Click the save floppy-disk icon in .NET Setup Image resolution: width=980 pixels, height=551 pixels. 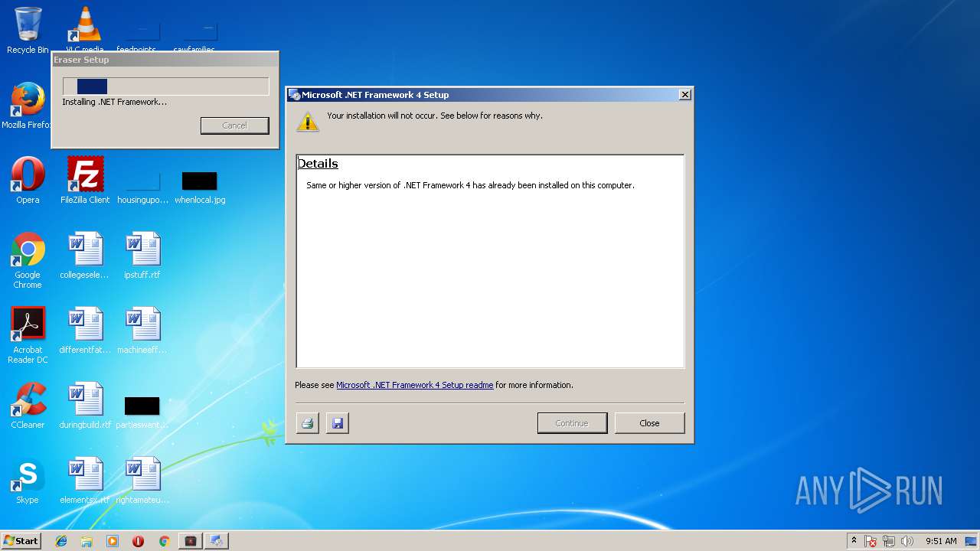tap(338, 423)
